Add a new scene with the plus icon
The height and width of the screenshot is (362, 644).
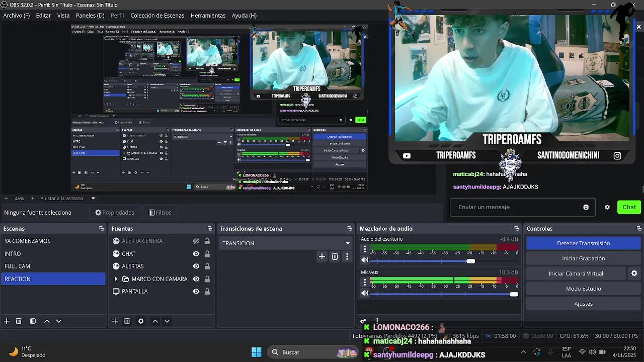pos(7,321)
